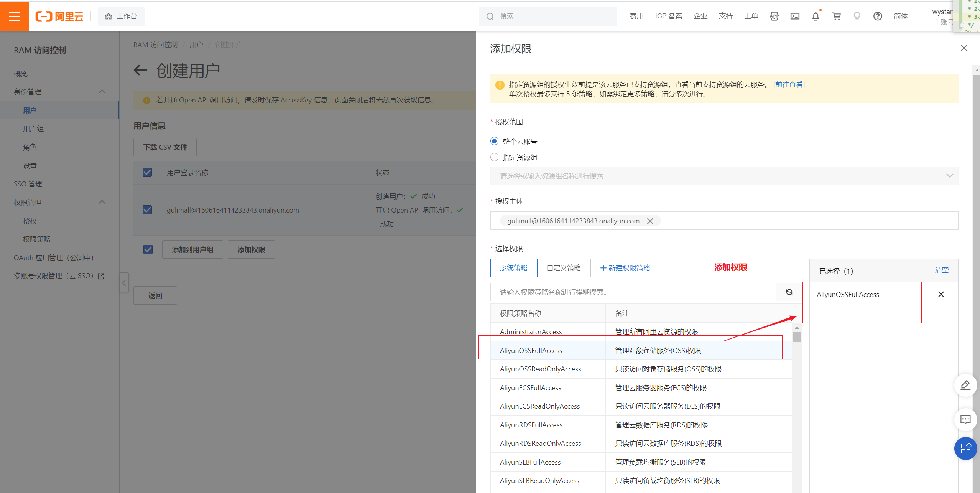
Task: Collapse the 权限管理 sidebar section
Action: (102, 202)
